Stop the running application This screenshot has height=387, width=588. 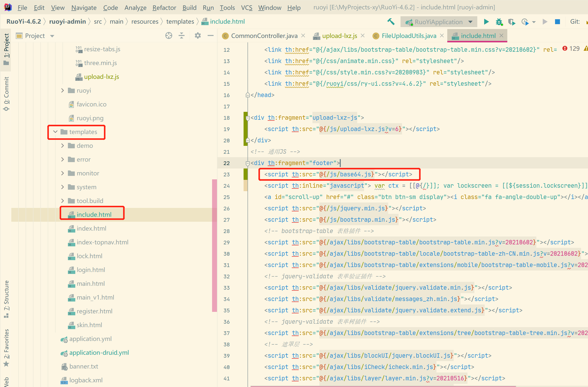tap(557, 22)
